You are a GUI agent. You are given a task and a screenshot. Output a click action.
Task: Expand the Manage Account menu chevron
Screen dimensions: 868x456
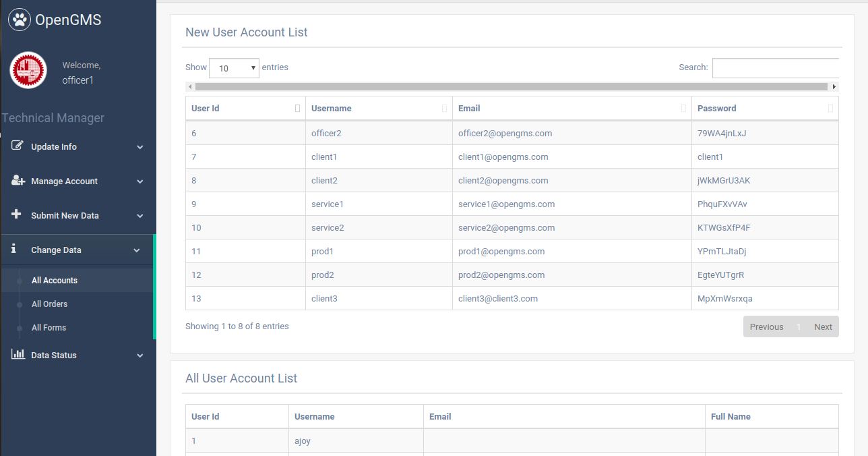[140, 181]
